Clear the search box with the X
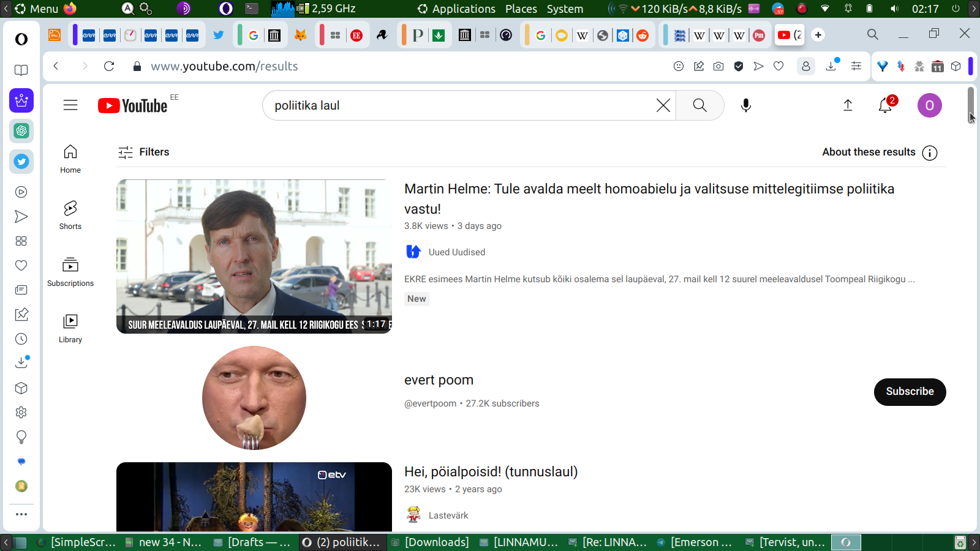This screenshot has height=551, width=980. tap(663, 105)
